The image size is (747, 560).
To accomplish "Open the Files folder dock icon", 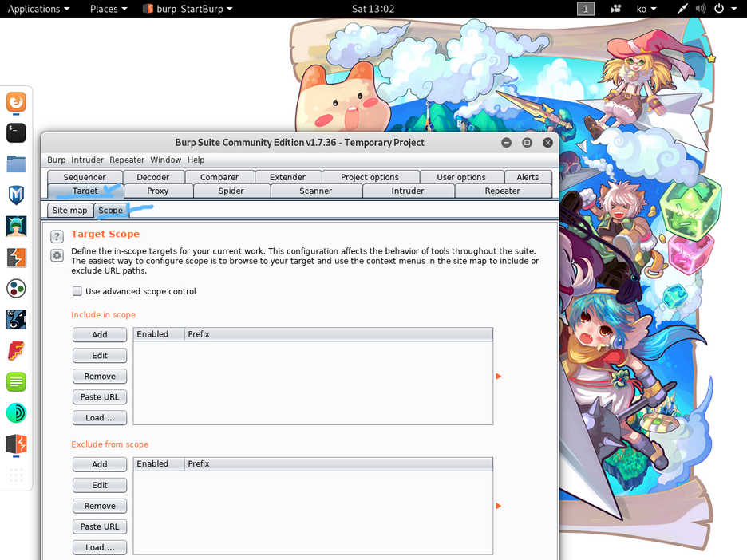I will [x=16, y=164].
